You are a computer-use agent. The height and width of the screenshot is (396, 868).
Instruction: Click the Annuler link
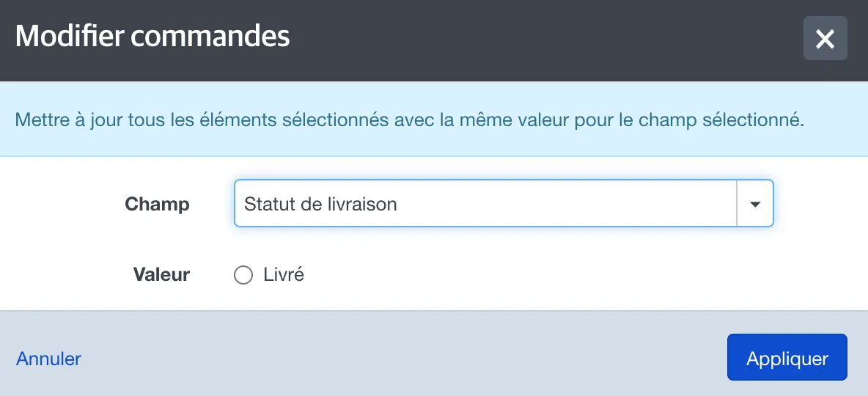pyautogui.click(x=48, y=359)
